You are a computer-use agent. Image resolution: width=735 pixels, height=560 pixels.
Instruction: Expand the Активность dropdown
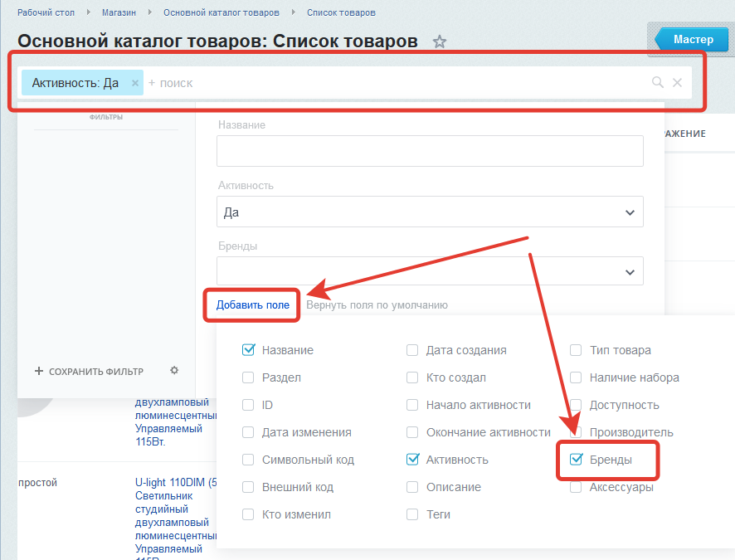pos(629,212)
